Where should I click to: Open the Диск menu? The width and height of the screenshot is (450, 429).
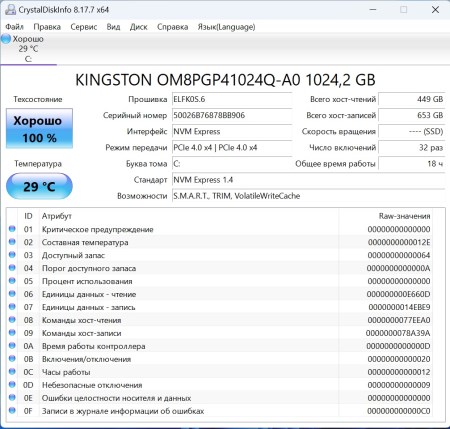[139, 27]
